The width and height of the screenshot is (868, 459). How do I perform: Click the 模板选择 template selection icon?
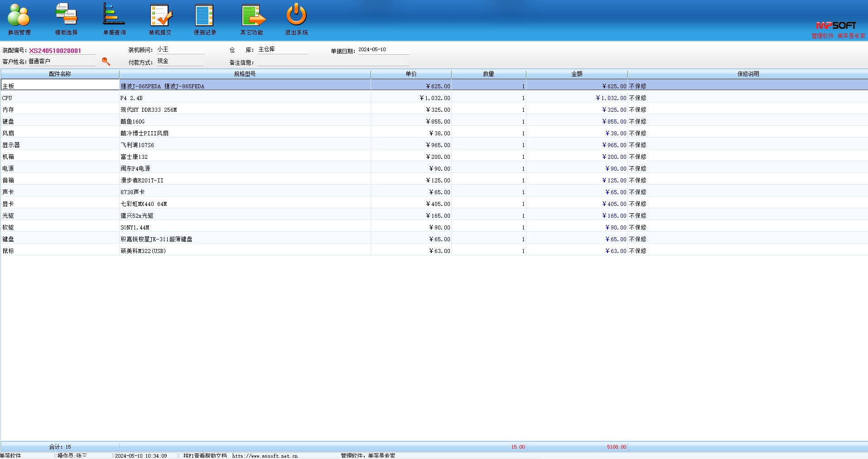click(x=66, y=19)
